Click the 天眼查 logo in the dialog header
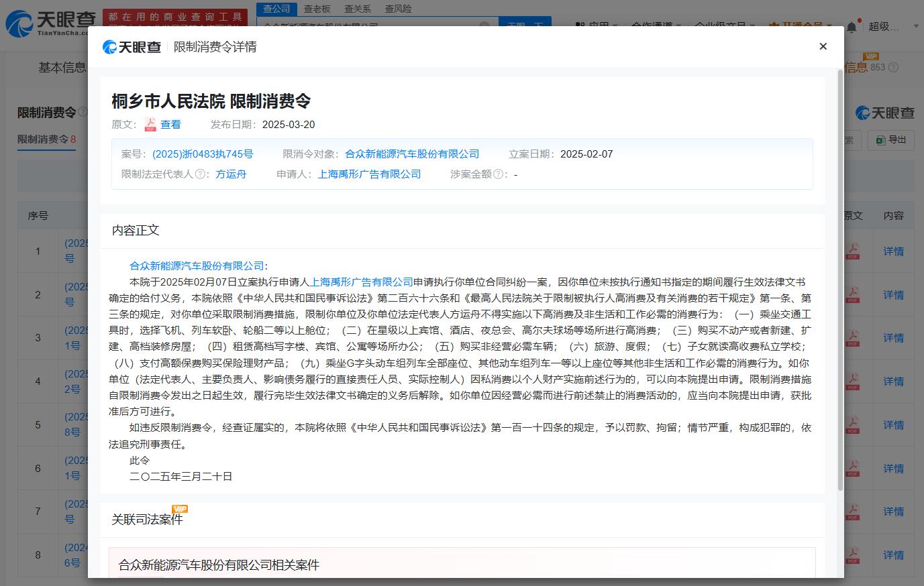The width and height of the screenshot is (924, 586). pyautogui.click(x=132, y=47)
